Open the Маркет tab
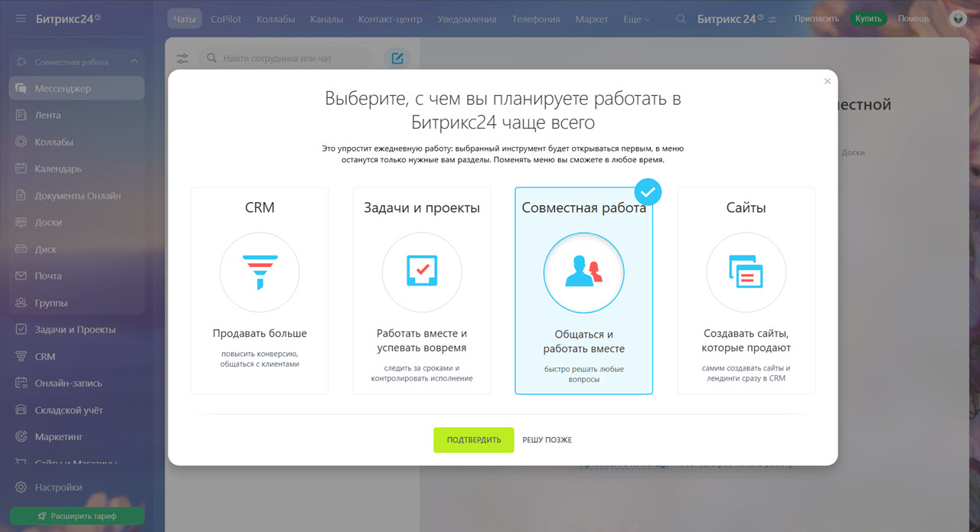The height and width of the screenshot is (532, 980). pos(592,19)
